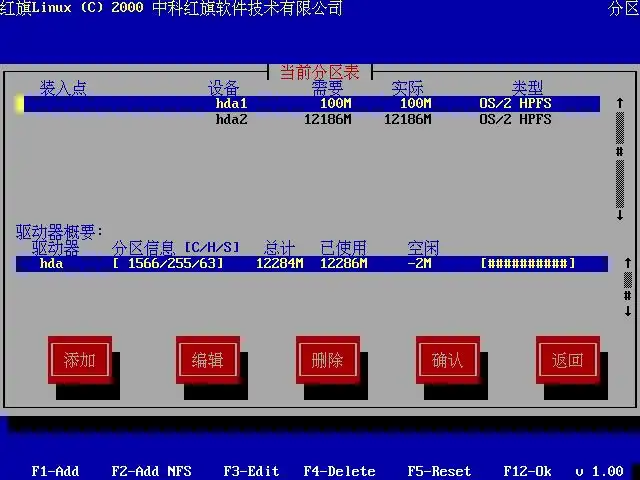
Task: Click the 分区信息 [C/H/S] header
Action: 176,248
